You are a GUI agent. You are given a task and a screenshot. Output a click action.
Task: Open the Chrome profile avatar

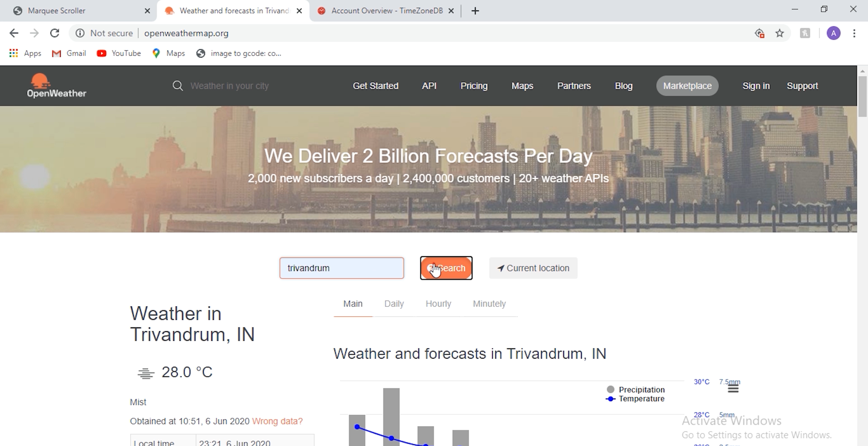click(x=834, y=33)
